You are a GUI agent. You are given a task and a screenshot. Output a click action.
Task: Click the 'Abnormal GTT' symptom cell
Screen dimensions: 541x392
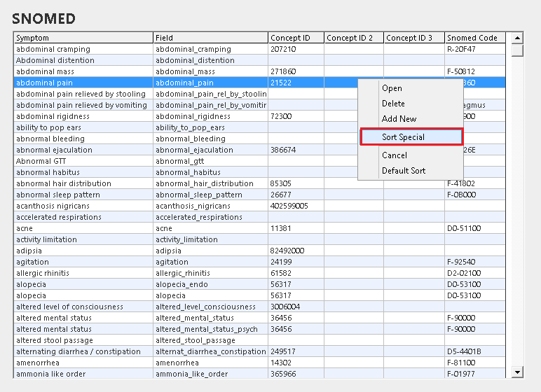(x=83, y=161)
